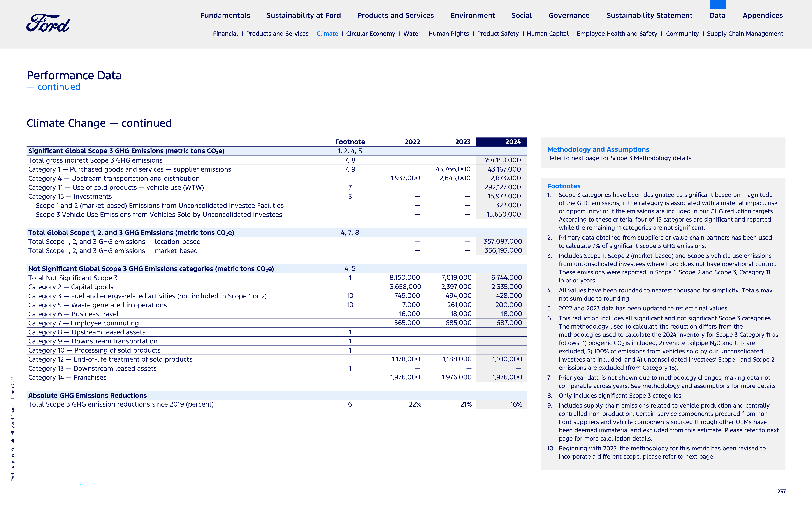Click 'Performance Data' page title
Image resolution: width=812 pixels, height=508 pixels.
point(74,75)
